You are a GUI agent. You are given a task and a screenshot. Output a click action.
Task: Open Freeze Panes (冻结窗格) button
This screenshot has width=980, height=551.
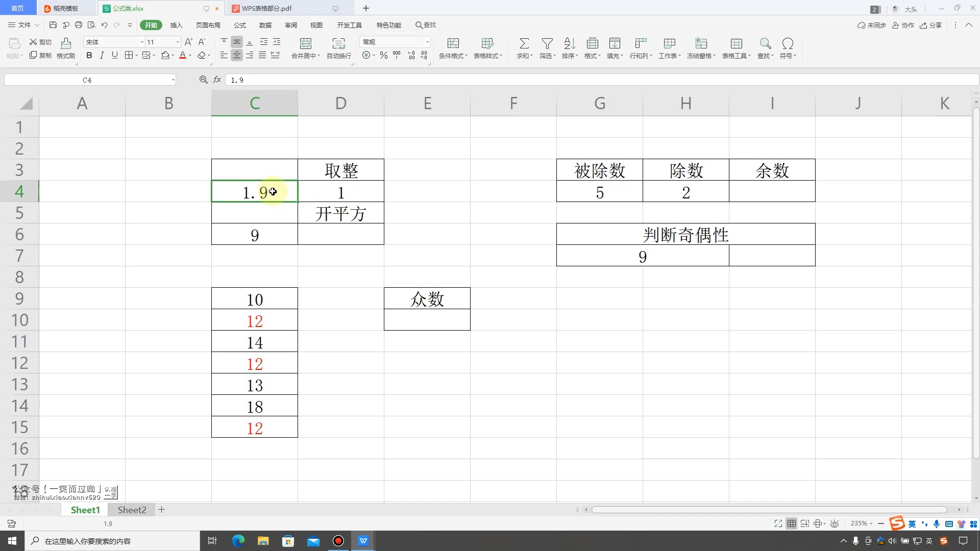click(701, 48)
